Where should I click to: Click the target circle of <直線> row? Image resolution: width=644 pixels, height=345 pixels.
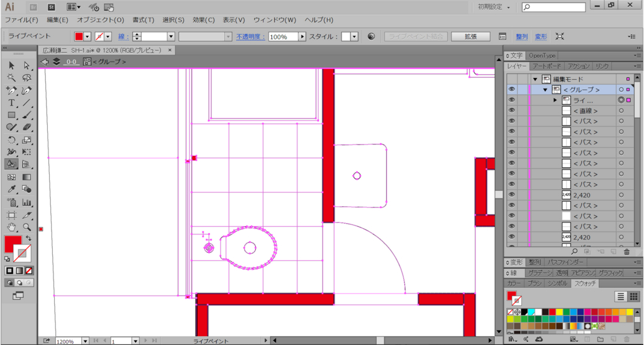[621, 111]
